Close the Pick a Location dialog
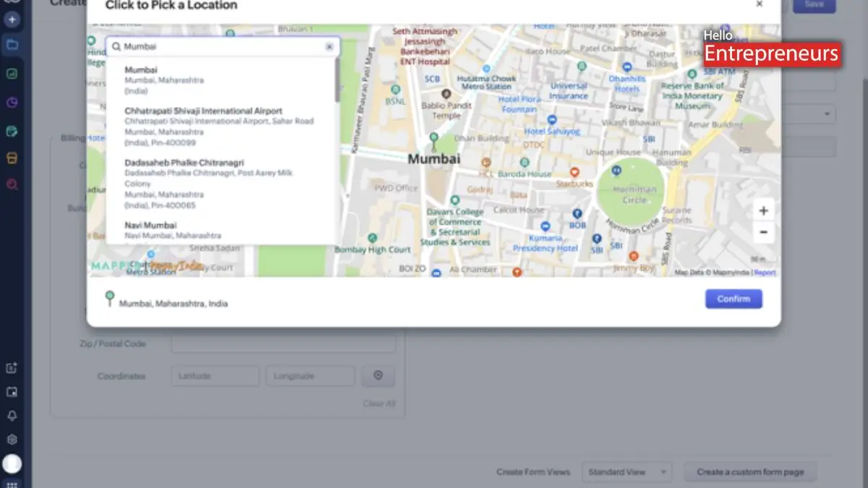 (x=759, y=4)
